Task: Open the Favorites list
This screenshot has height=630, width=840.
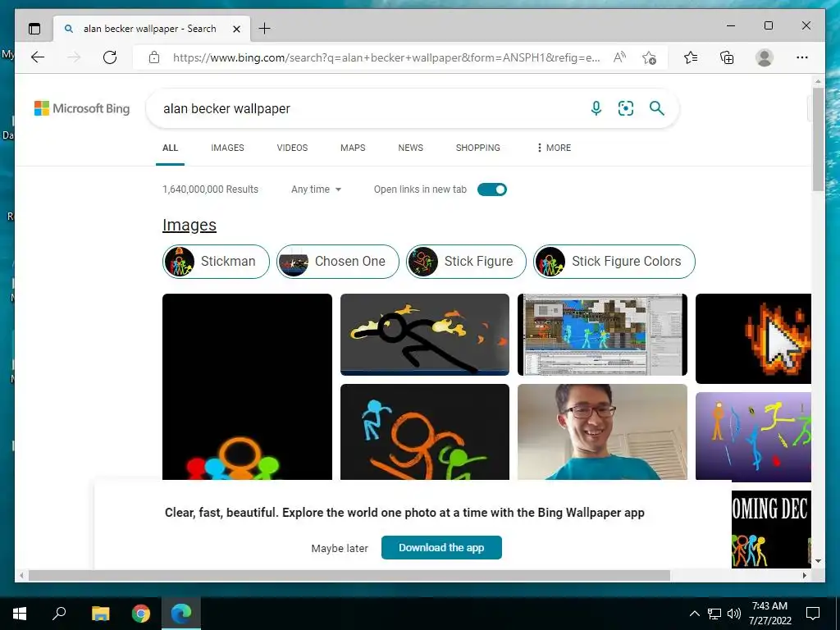Action: point(691,57)
